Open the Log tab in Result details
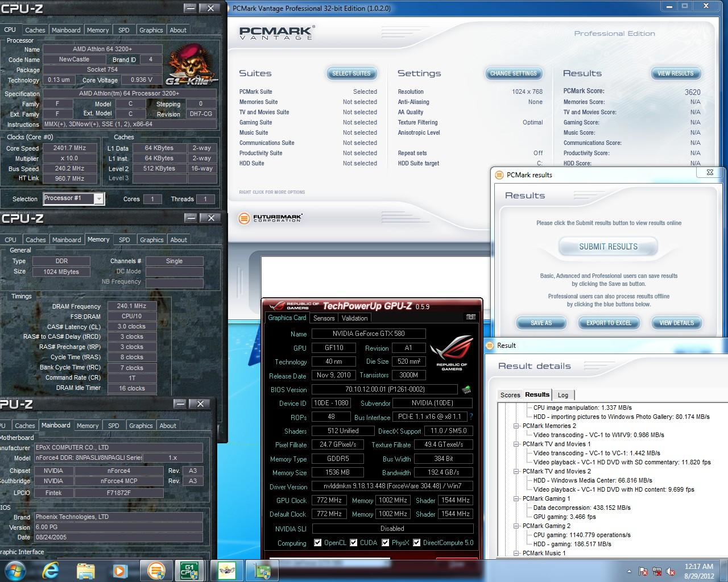Screen dimensions: 728x582 563,395
